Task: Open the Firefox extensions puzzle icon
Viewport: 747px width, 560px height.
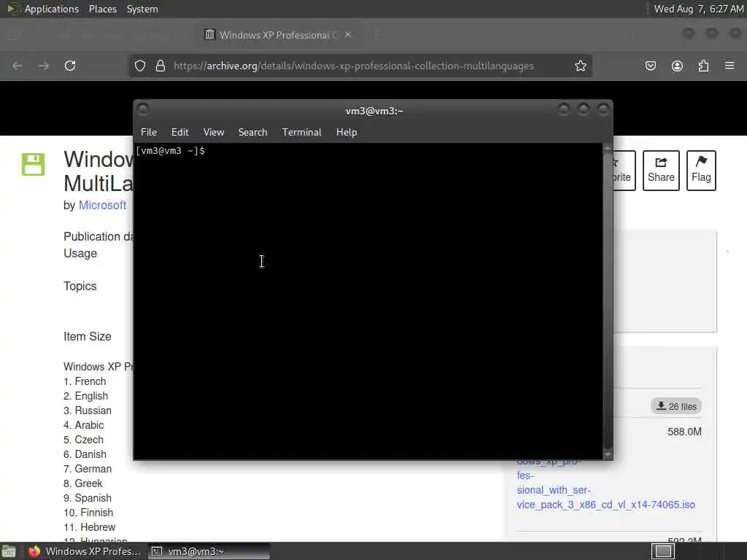Action: [703, 66]
